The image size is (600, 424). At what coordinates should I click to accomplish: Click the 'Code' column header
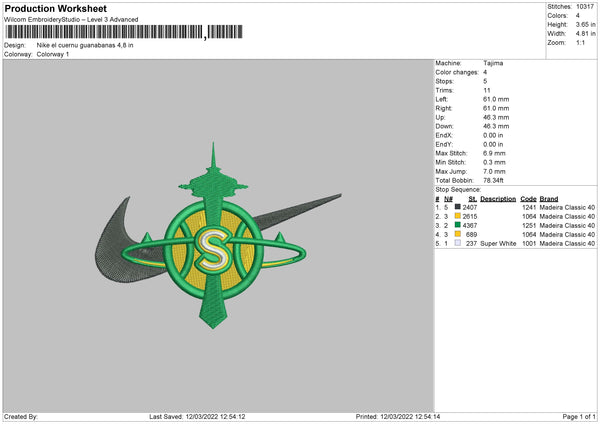coord(528,199)
